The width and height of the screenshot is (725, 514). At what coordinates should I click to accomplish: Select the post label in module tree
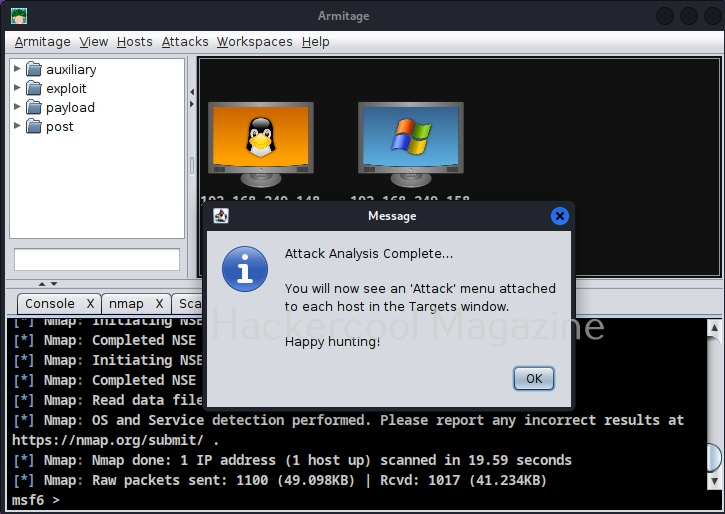coord(60,127)
